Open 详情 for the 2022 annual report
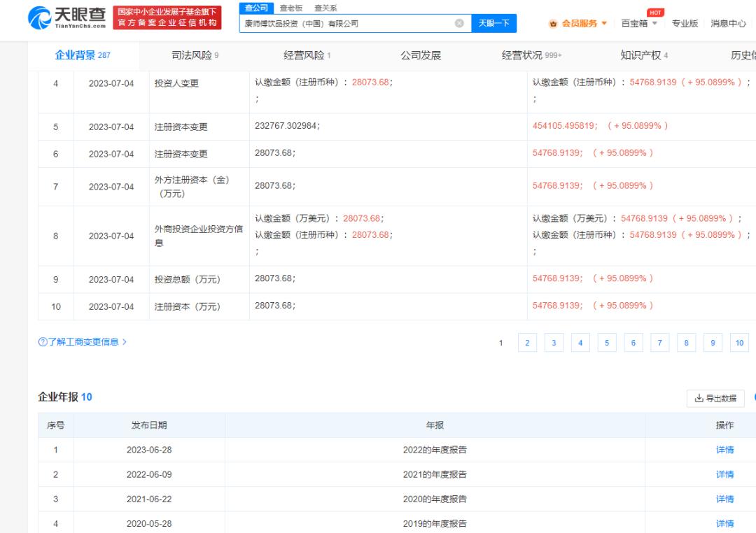This screenshot has height=533, width=756. [724, 450]
